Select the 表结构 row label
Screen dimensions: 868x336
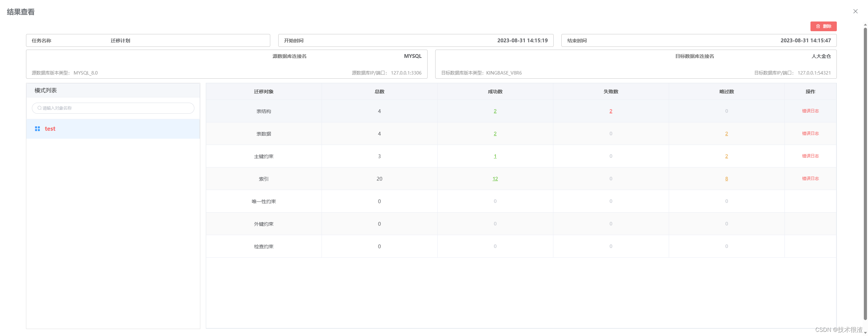pyautogui.click(x=264, y=111)
